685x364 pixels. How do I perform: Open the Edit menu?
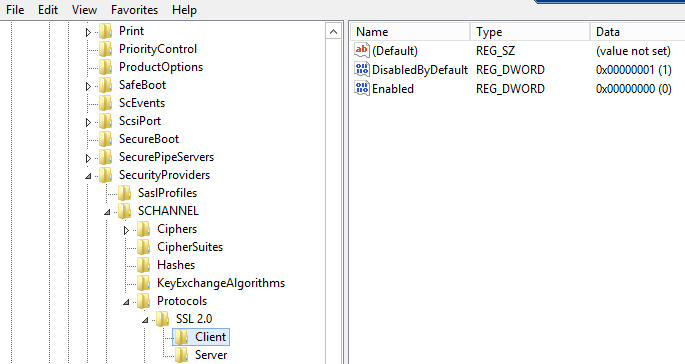[48, 10]
